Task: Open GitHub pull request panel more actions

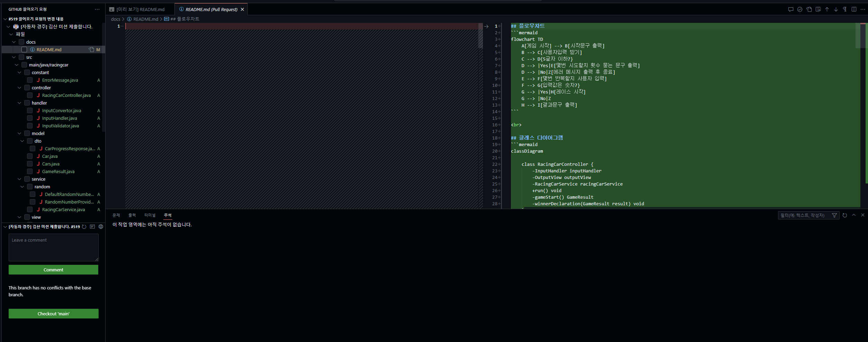Action: (x=97, y=9)
